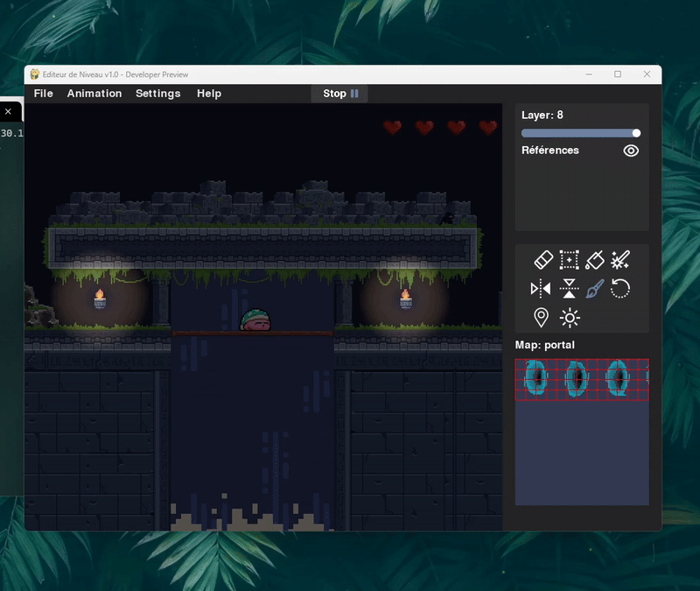Click the "Layer: 8" label
This screenshot has width=700, height=591.
click(x=542, y=115)
